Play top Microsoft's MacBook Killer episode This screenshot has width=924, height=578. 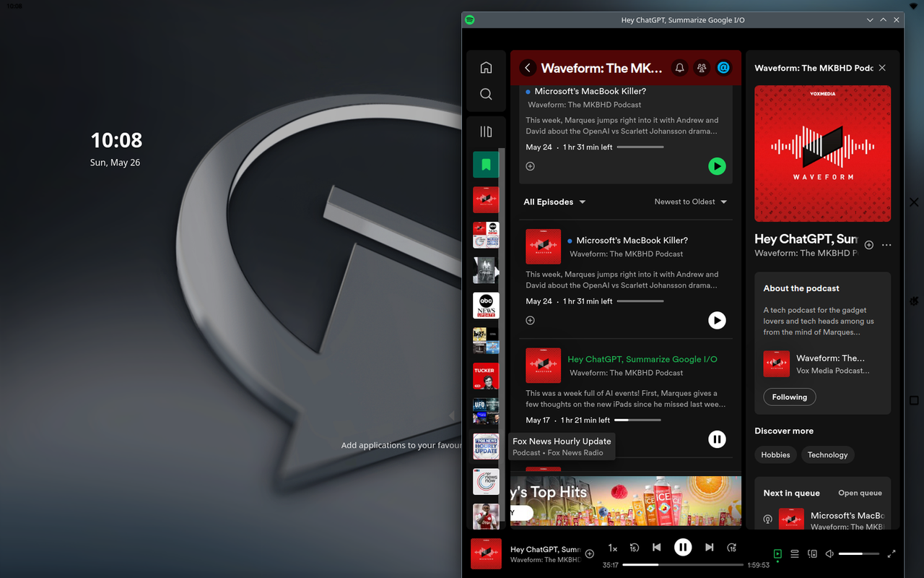pos(717,166)
